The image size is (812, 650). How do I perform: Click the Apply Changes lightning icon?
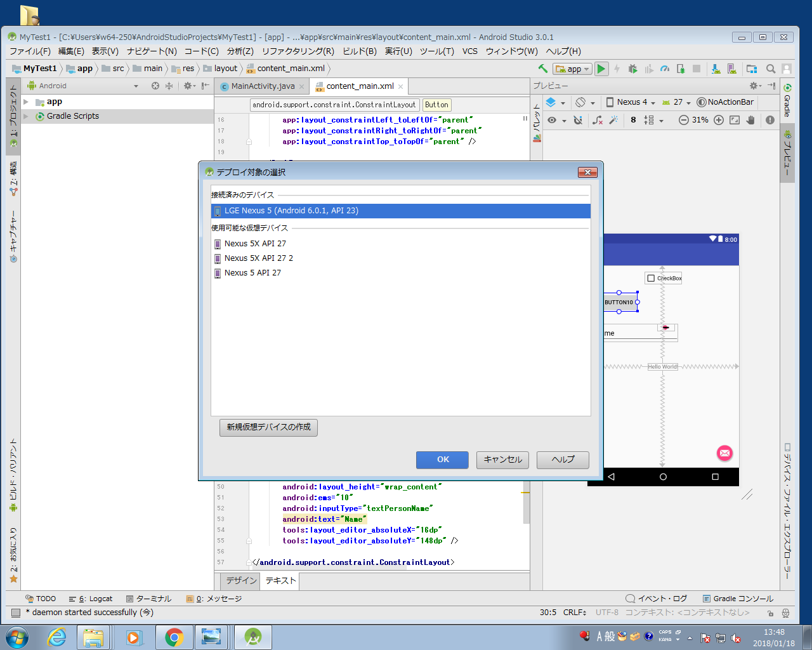click(617, 69)
